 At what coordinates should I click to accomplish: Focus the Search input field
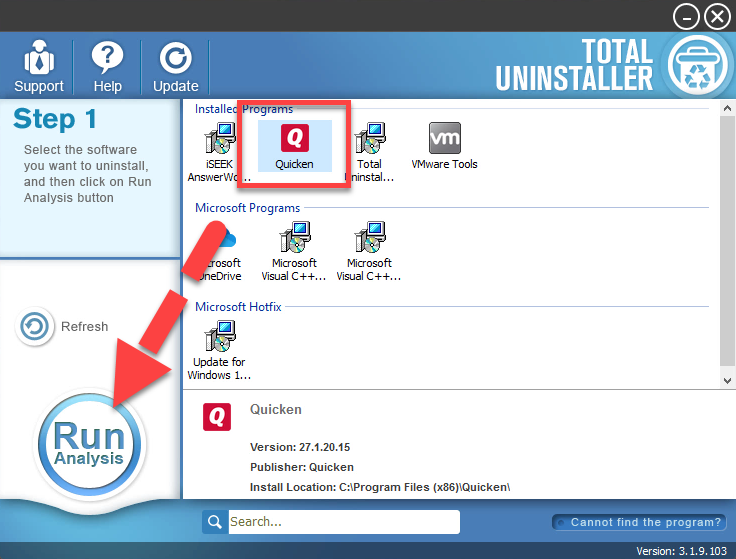(344, 521)
